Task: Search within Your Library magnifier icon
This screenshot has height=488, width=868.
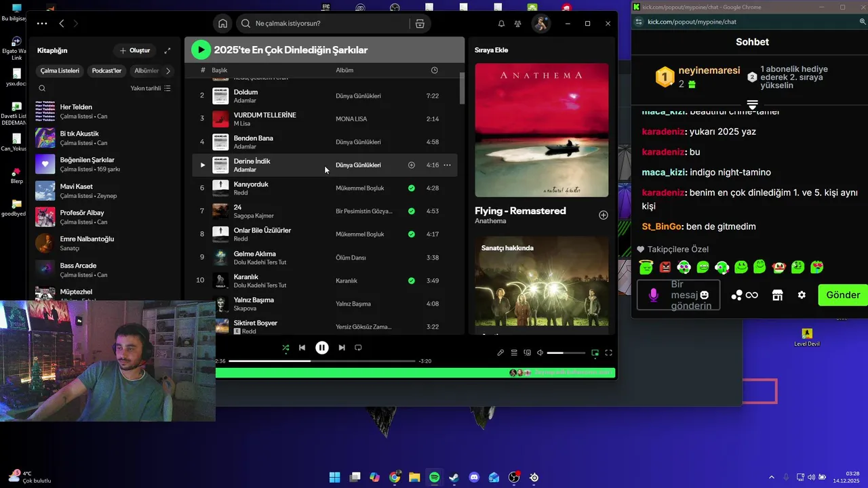Action: [x=42, y=88]
